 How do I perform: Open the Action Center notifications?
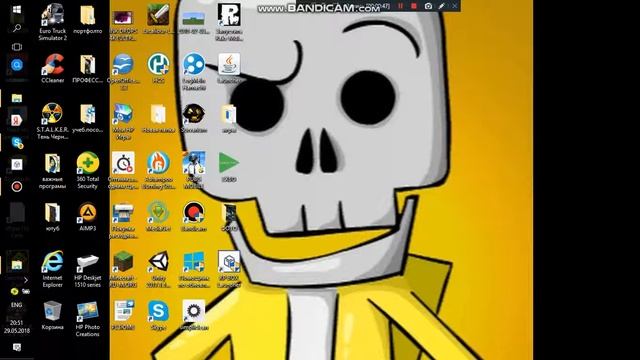point(17,347)
